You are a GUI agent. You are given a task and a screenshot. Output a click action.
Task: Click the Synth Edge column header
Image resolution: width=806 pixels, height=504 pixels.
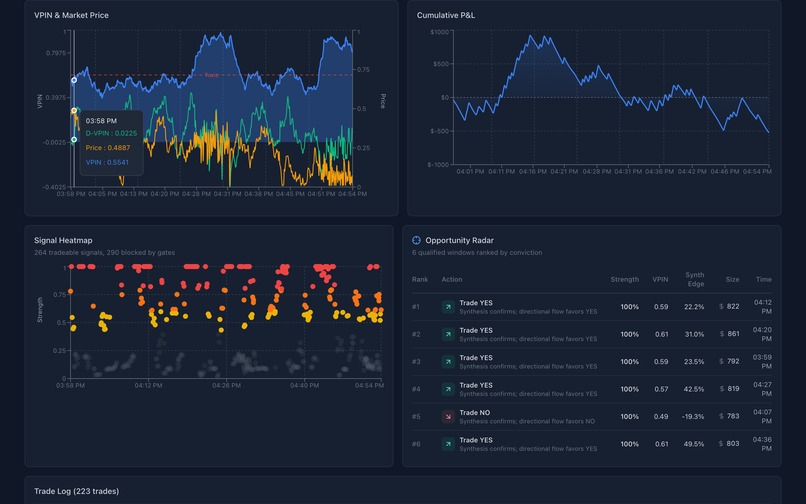point(694,279)
